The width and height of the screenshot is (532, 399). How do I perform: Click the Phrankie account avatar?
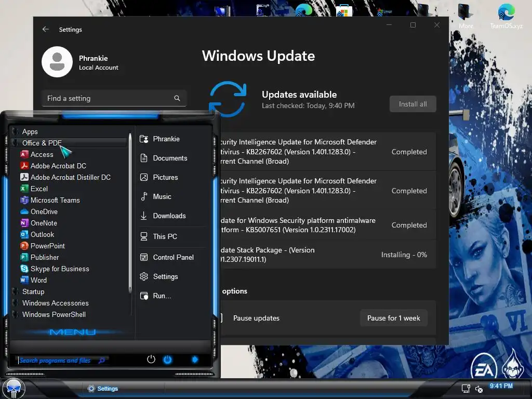click(57, 62)
